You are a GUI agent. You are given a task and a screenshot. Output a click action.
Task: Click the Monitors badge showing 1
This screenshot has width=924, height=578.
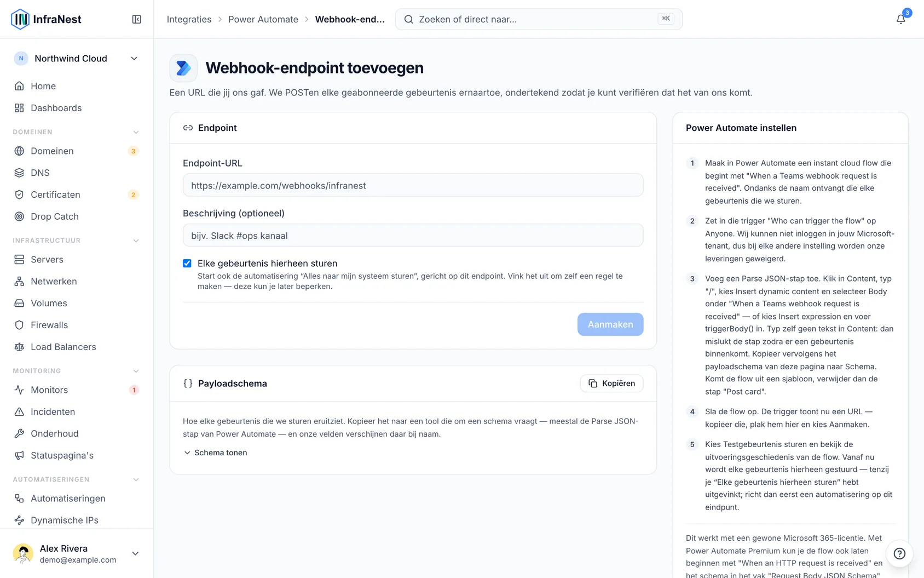pos(134,390)
